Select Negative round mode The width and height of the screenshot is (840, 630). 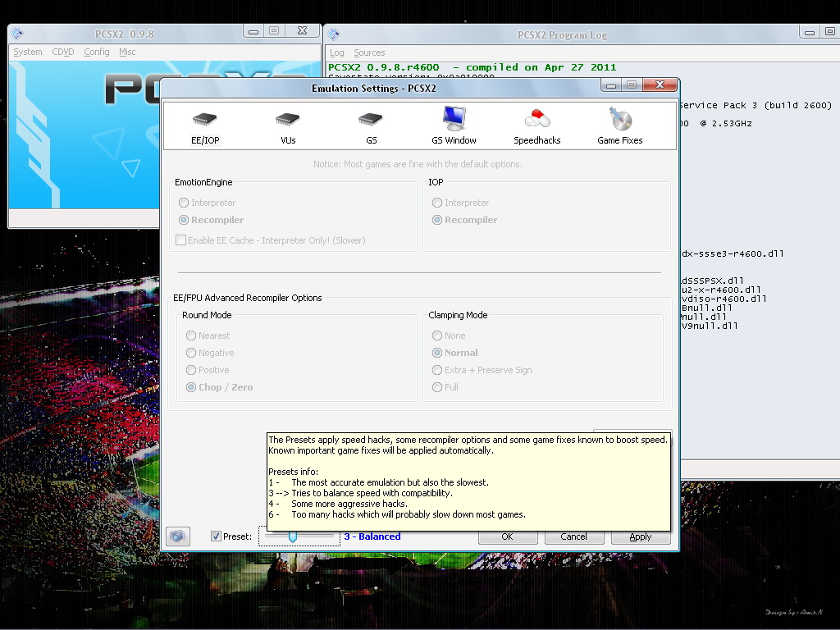coord(190,353)
